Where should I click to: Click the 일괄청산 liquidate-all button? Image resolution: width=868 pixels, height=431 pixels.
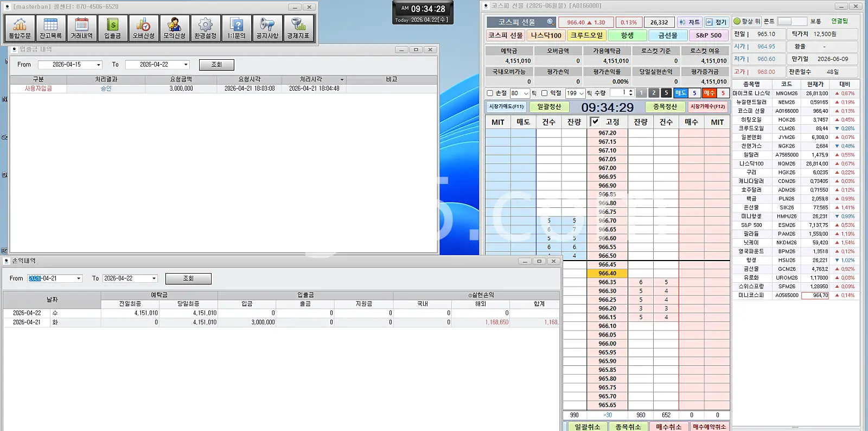[x=549, y=107]
